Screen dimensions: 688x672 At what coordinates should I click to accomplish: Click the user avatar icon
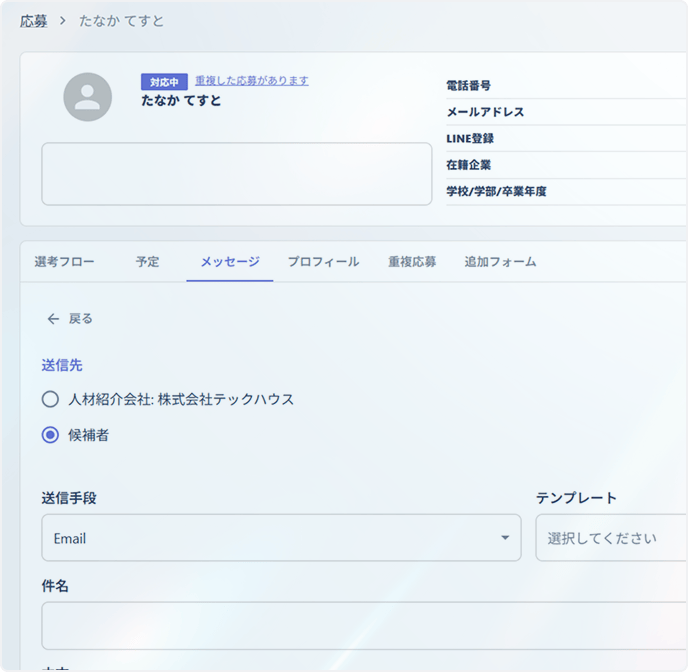pyautogui.click(x=87, y=97)
